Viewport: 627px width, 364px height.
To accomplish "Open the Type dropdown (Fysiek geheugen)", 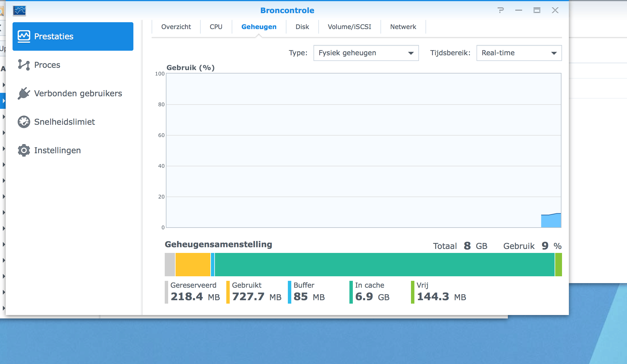I will tap(366, 53).
